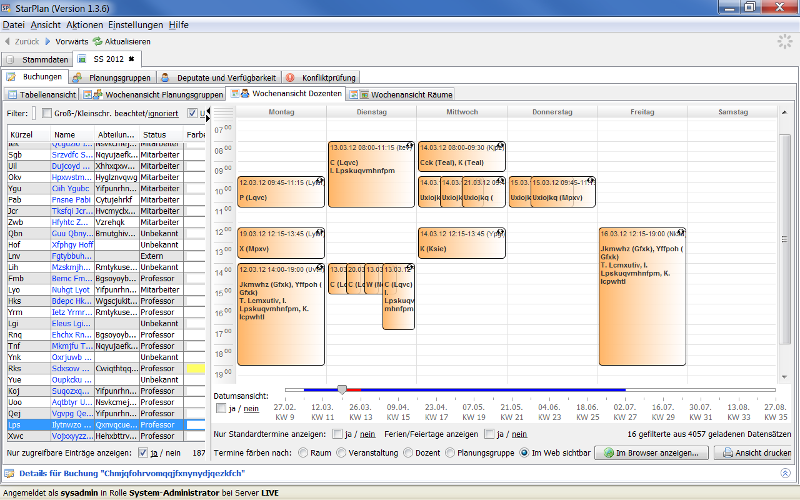Click the 07.05. KW 19 date marker
The image size is (800, 500).
[x=473, y=412]
